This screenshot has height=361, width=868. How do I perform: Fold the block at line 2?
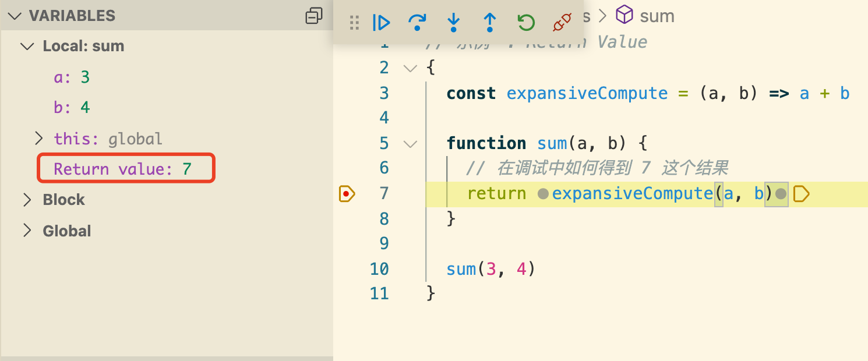pos(411,68)
